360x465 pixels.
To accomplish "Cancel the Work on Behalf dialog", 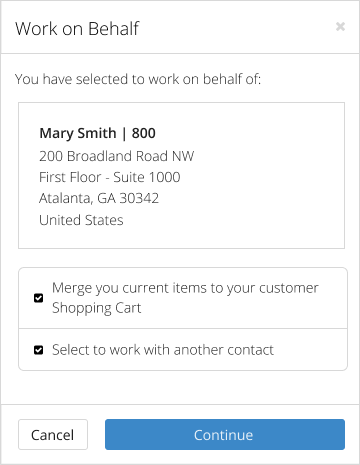I will tap(53, 435).
